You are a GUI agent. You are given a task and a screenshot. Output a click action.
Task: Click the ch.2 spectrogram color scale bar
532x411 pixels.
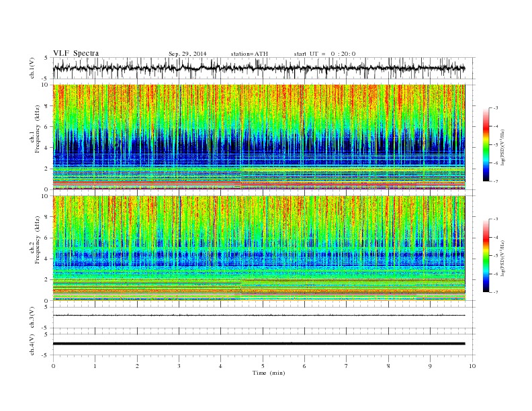click(486, 255)
